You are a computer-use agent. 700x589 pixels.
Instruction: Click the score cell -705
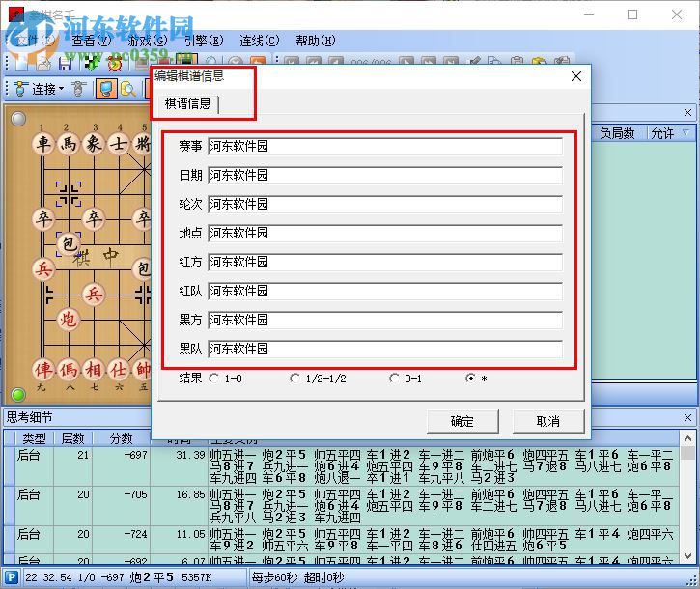point(136,494)
